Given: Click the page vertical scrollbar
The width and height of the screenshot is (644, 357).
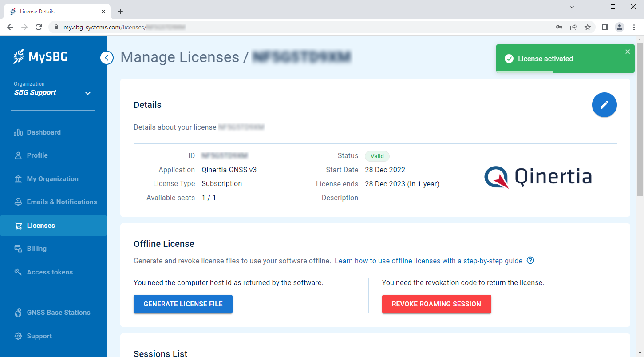Looking at the screenshot, I should [640, 120].
